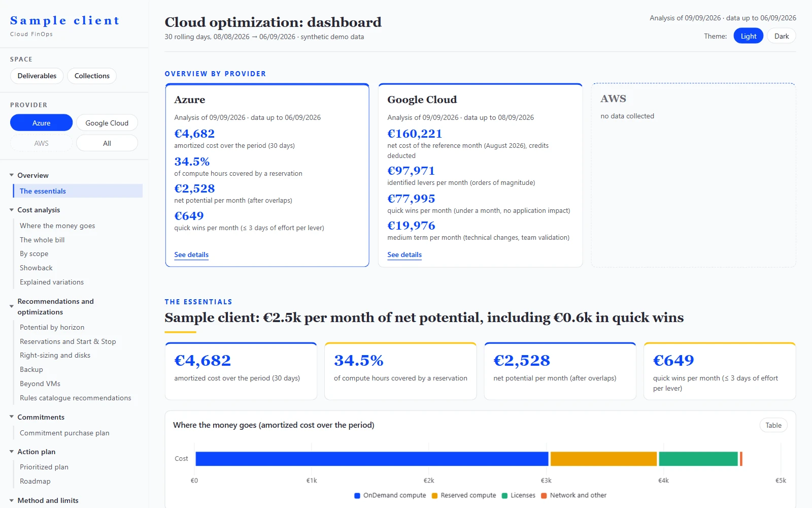Open Rules catalogue recommendations

click(x=76, y=398)
